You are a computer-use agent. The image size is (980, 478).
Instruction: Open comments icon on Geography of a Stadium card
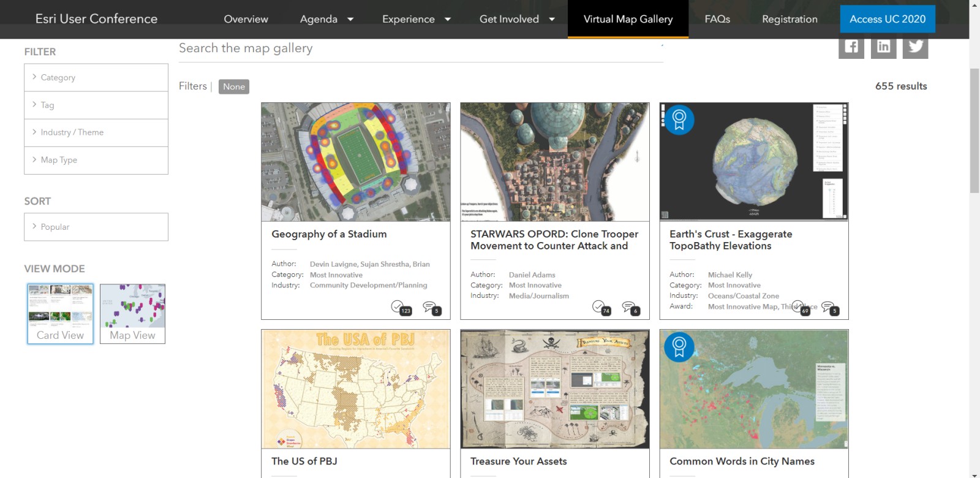pyautogui.click(x=429, y=306)
